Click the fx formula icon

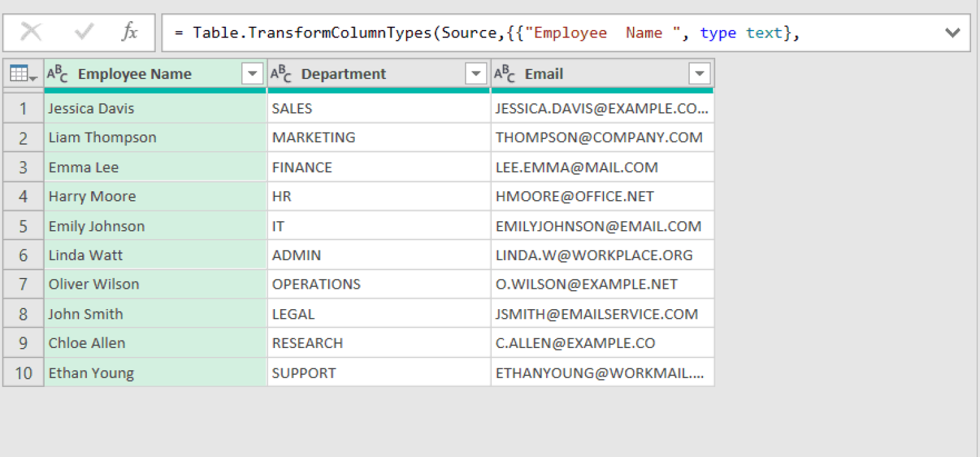pos(130,32)
